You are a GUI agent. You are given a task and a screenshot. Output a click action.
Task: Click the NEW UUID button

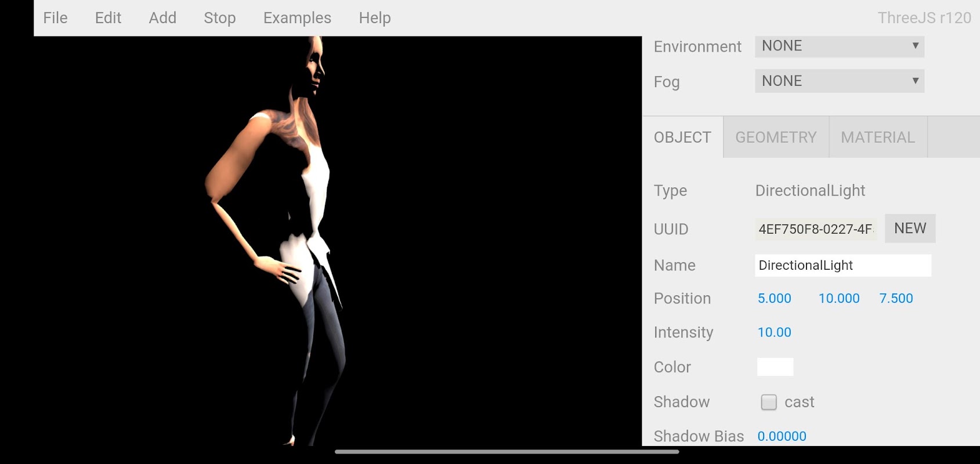(910, 229)
